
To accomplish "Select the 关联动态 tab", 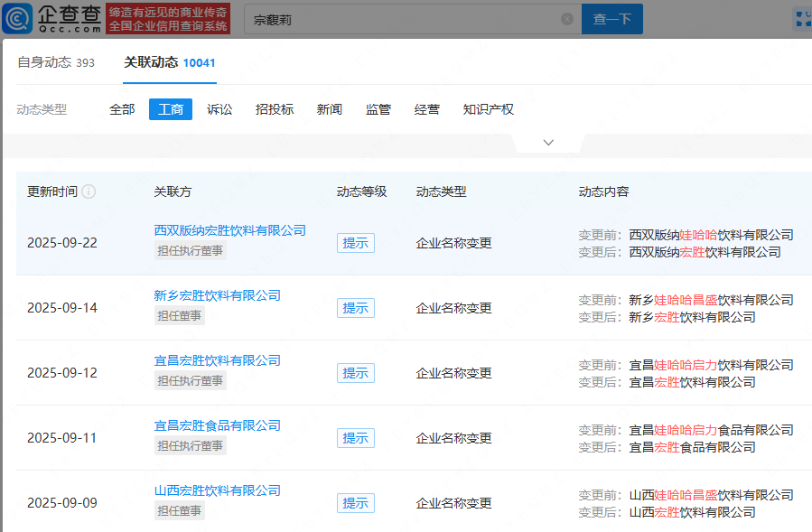I will pyautogui.click(x=169, y=62).
